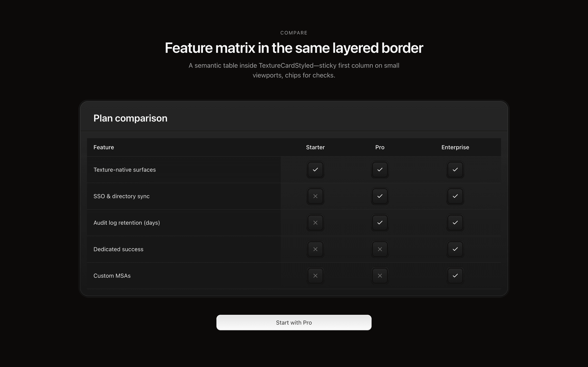Viewport: 588px width, 367px height.
Task: Click the Feature column header
Action: [104, 147]
